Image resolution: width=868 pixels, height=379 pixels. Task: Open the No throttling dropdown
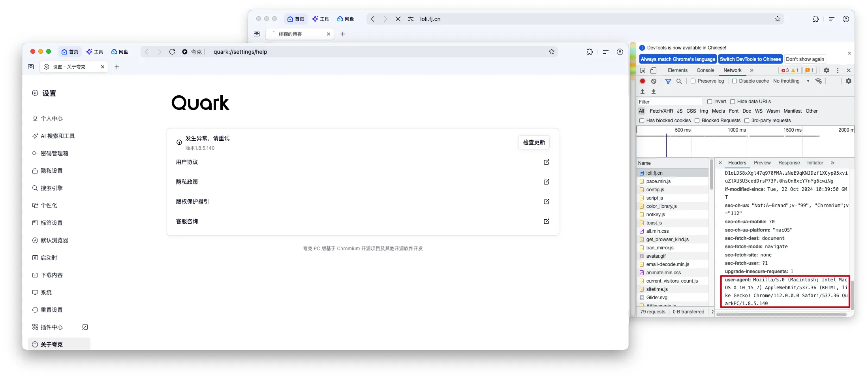coord(791,81)
